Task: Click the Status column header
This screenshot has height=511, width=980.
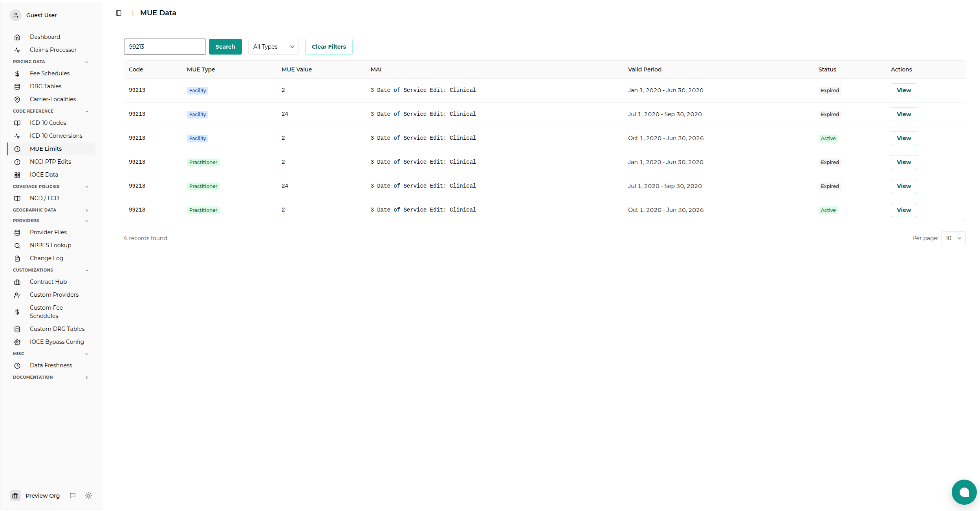Action: (827, 69)
